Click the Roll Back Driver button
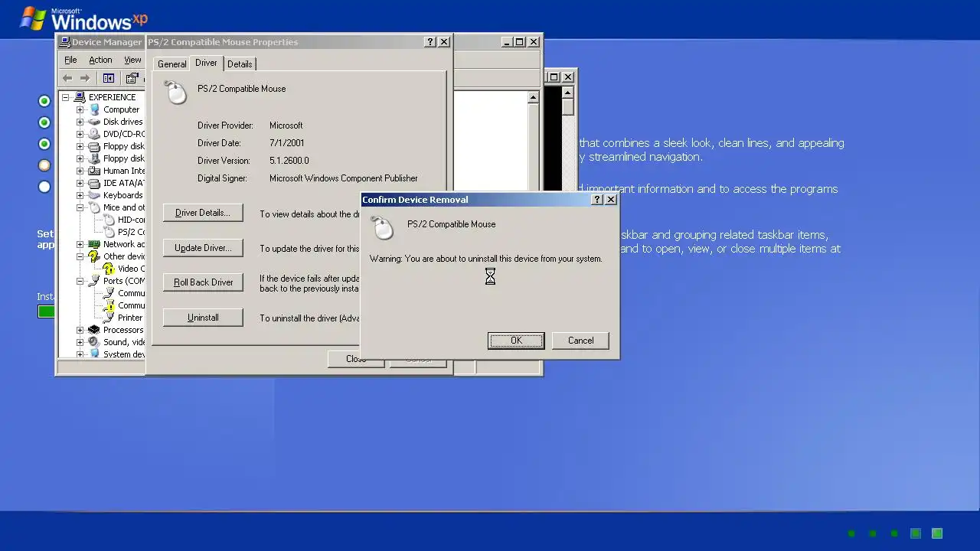This screenshot has height=551, width=980. pos(203,282)
